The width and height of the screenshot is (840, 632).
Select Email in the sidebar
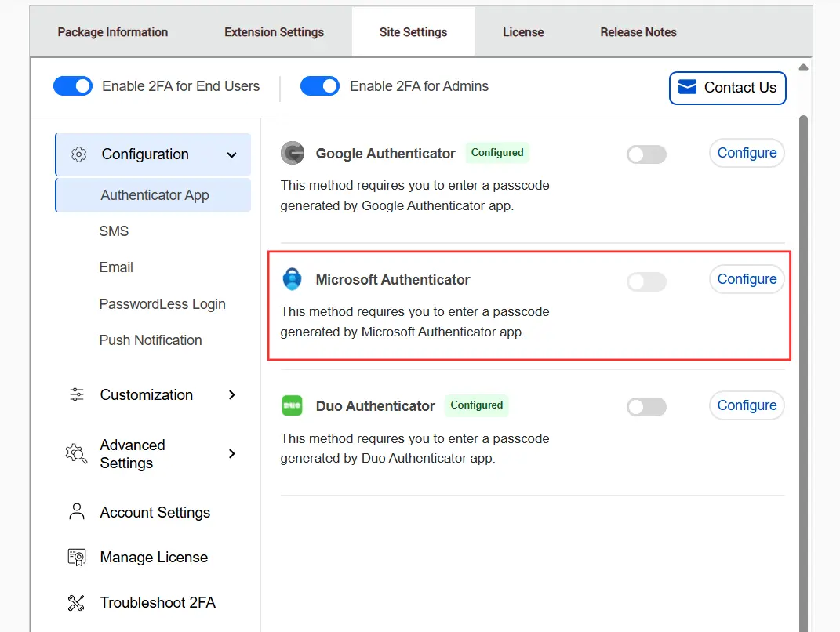(x=116, y=267)
